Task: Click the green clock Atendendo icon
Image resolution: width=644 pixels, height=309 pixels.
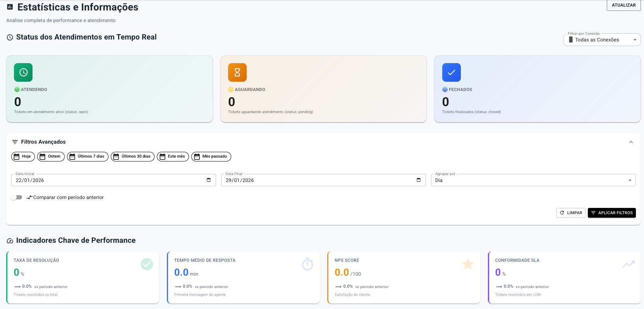Action: pyautogui.click(x=23, y=72)
